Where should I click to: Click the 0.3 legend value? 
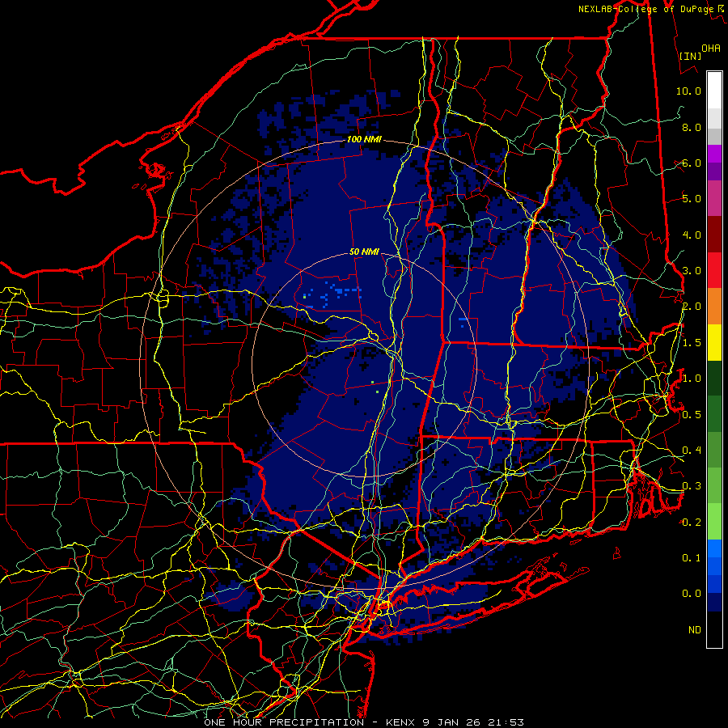pyautogui.click(x=692, y=486)
